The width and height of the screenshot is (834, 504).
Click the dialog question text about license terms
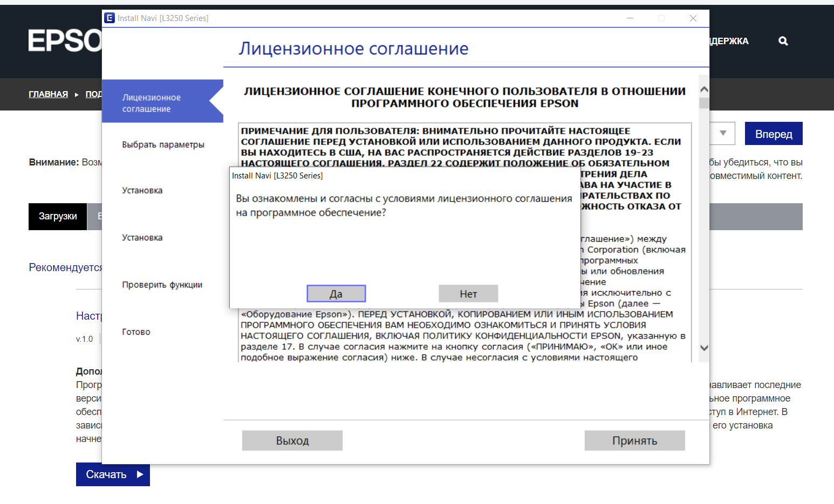coord(404,205)
